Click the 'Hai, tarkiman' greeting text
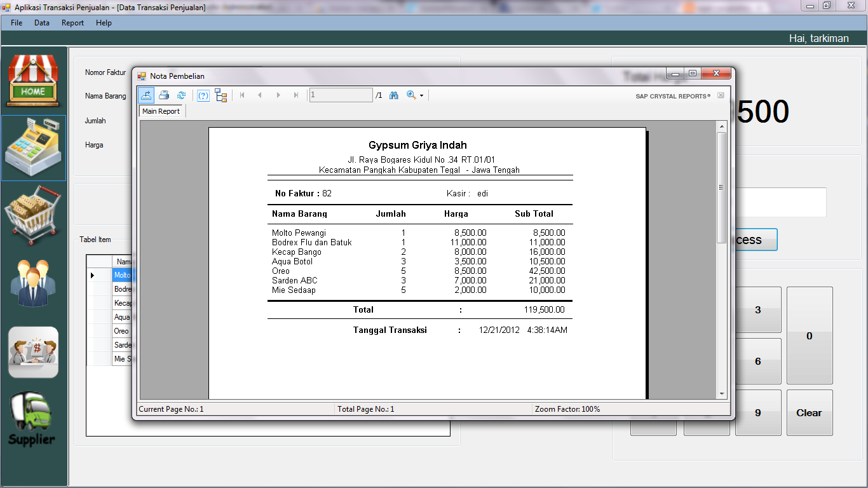Screen dimensions: 868x488 pos(818,39)
